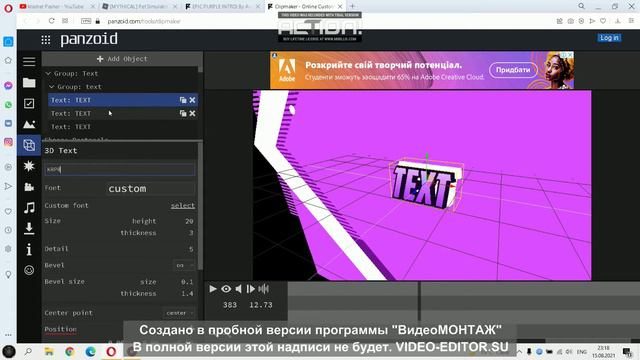
Task: Open the download render panel
Action: click(29, 229)
